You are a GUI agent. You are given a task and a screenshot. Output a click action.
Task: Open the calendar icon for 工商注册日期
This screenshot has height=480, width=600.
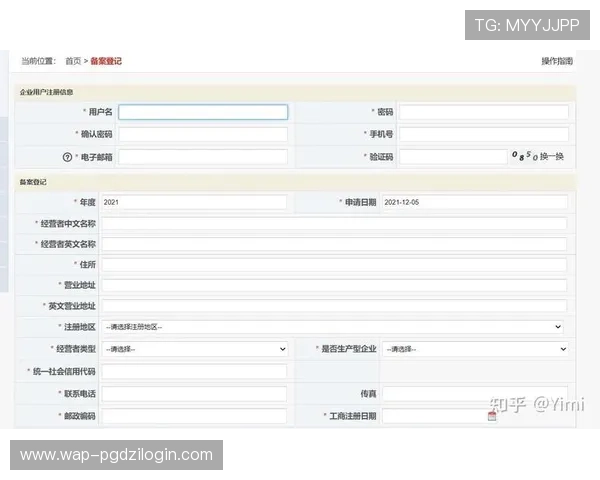tap(492, 416)
